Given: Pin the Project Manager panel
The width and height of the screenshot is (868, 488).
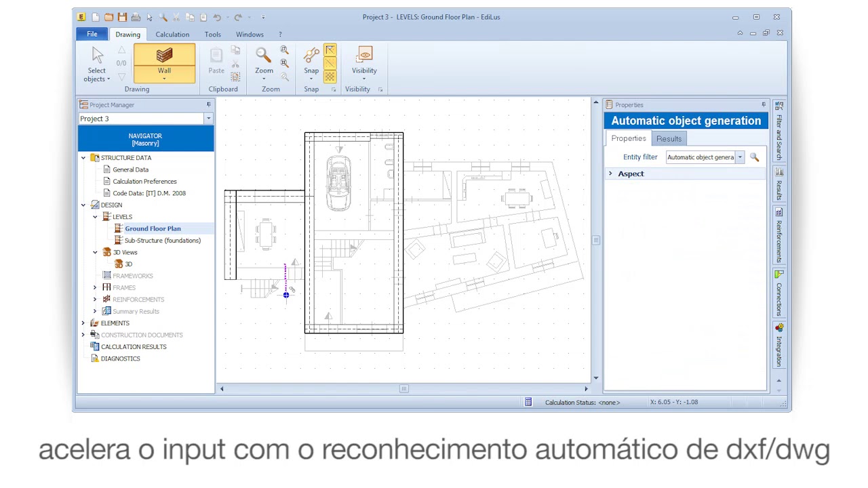Looking at the screenshot, I should tap(208, 104).
